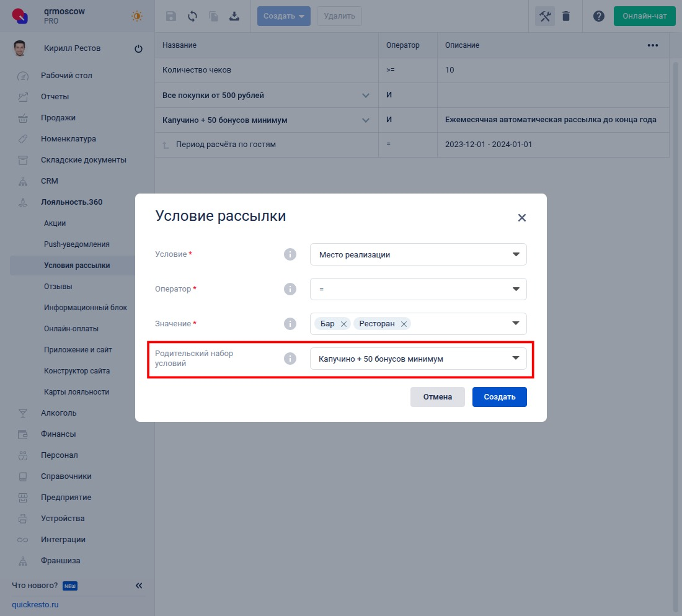The image size is (682, 616).
Task: Select Период расчёта по гостям row
Action: point(412,145)
